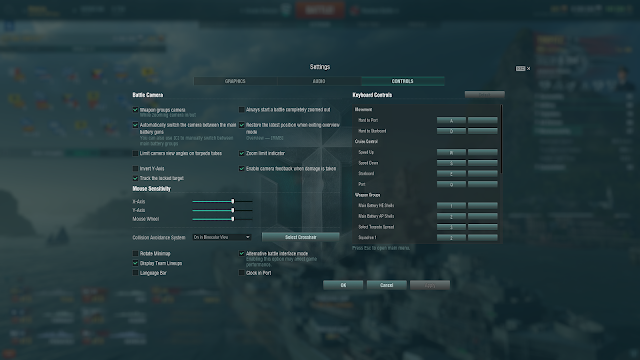
Task: Toggle Invert Y-Axis checkbox
Action: coord(135,168)
